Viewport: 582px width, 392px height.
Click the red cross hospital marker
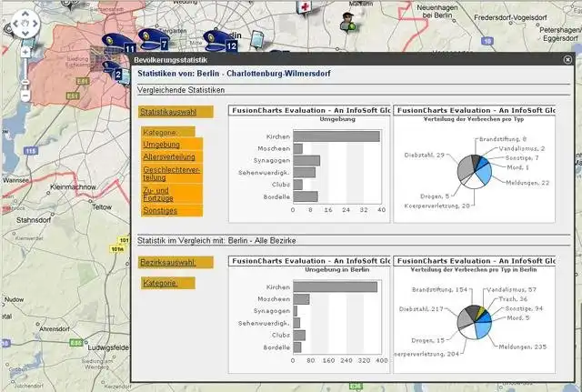tap(304, 7)
